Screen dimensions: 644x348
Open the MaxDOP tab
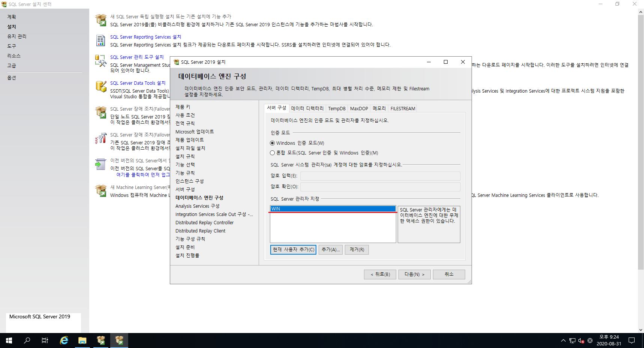pyautogui.click(x=359, y=108)
